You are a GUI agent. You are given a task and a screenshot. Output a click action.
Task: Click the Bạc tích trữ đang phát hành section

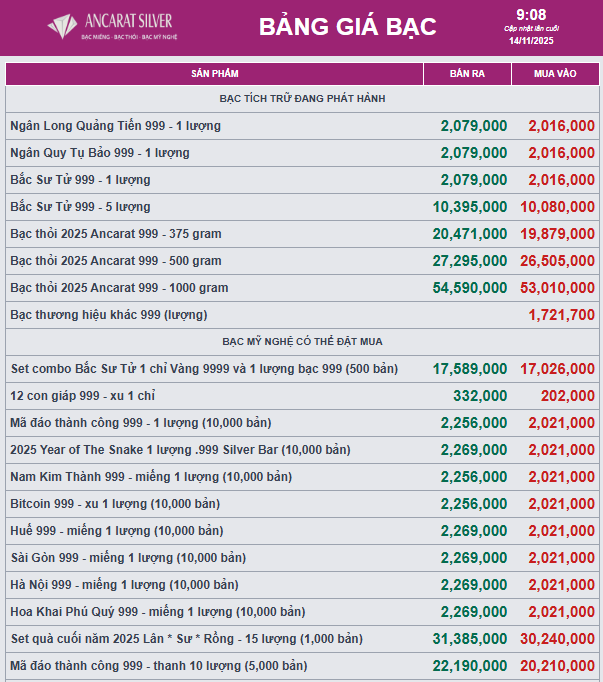point(302,99)
